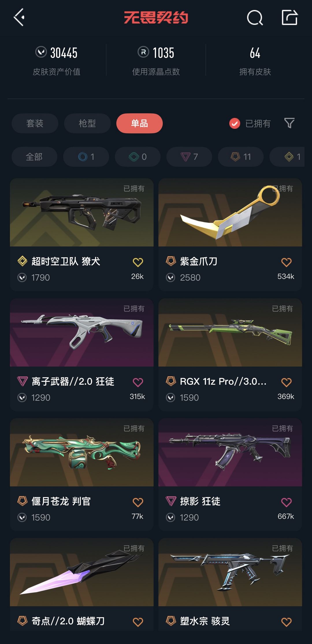The height and width of the screenshot is (644, 312).
Task: Select the 单品 tab
Action: pos(140,123)
